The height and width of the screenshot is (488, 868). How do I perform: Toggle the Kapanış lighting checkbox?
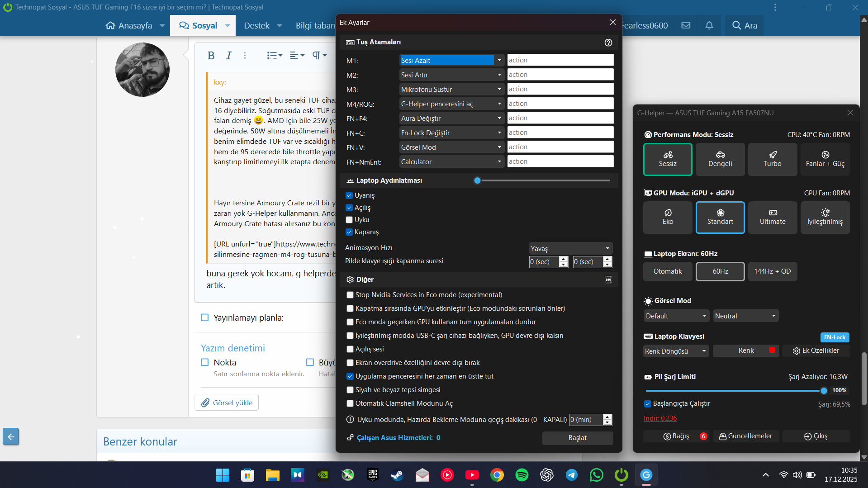349,232
